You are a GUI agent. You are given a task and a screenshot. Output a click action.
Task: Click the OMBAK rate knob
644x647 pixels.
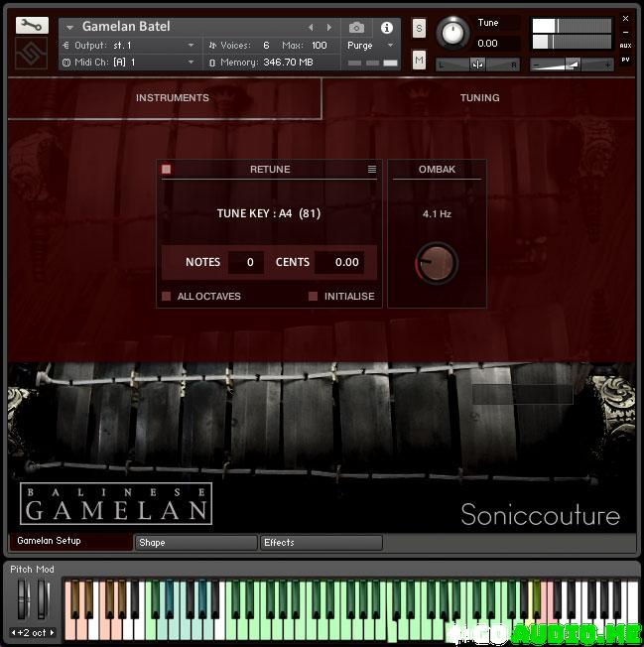point(437,262)
